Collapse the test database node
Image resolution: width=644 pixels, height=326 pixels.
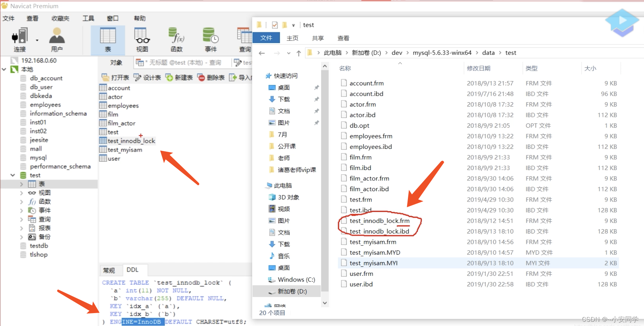13,175
